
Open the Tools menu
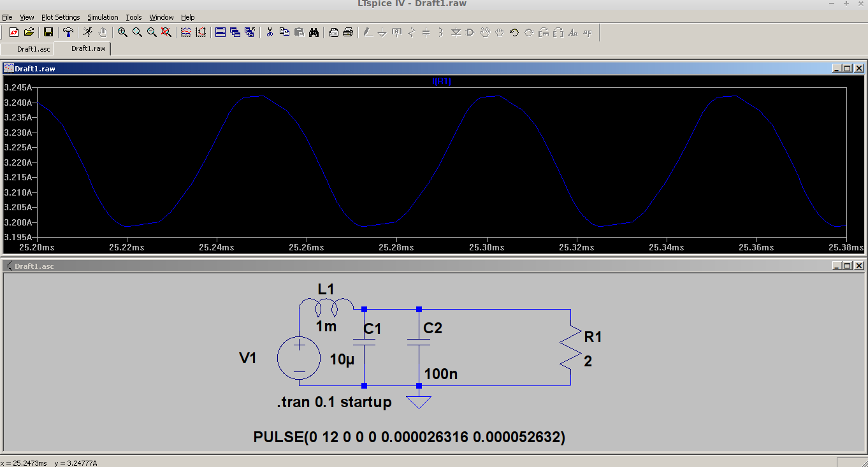[x=133, y=17]
